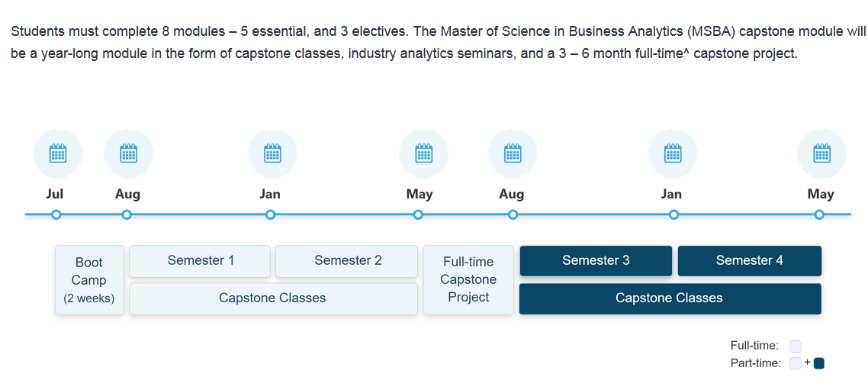This screenshot has height=390, width=868.
Task: Open the Full-time Capstone Project block
Action: (x=468, y=280)
